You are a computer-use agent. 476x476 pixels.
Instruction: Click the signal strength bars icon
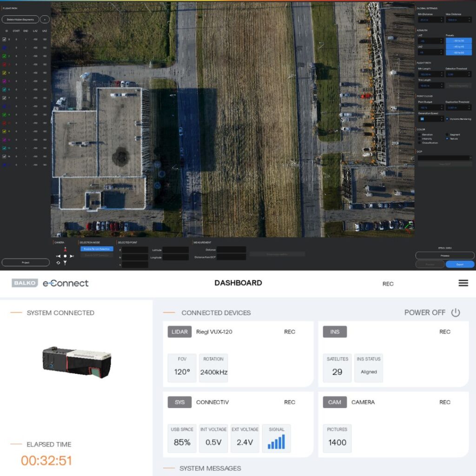click(276, 442)
